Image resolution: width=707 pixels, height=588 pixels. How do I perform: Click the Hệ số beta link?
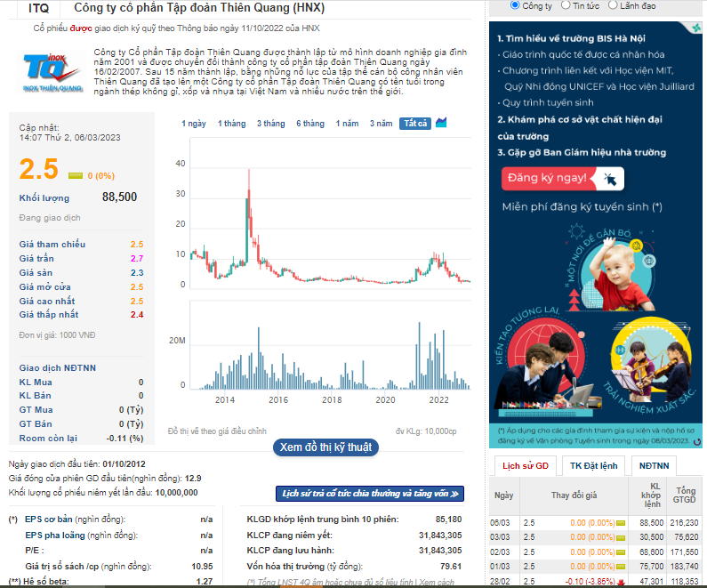45,581
